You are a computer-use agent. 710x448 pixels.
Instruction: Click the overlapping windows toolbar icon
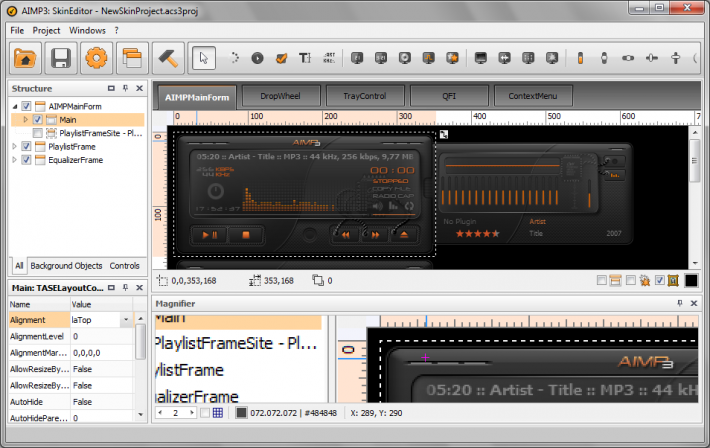pyautogui.click(x=132, y=58)
